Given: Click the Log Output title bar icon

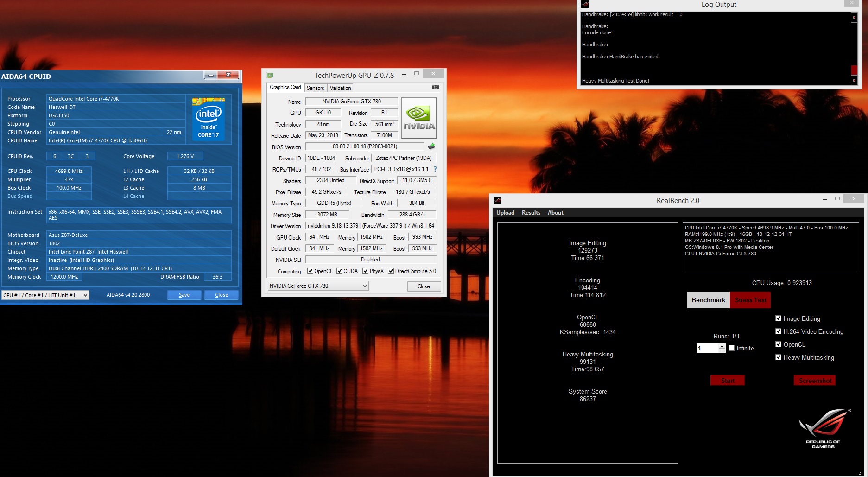Looking at the screenshot, I should [x=585, y=4].
